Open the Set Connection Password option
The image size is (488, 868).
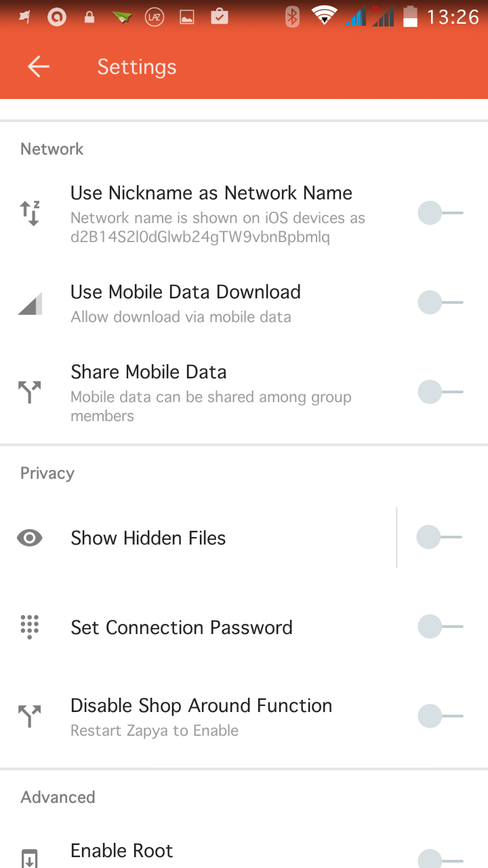tap(182, 628)
